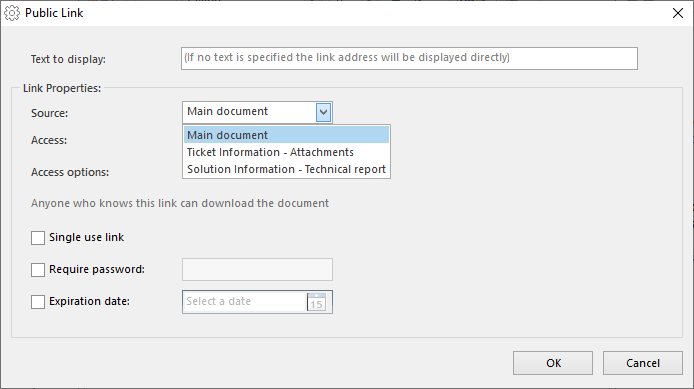Check the Expiration date checkbox

tap(38, 302)
